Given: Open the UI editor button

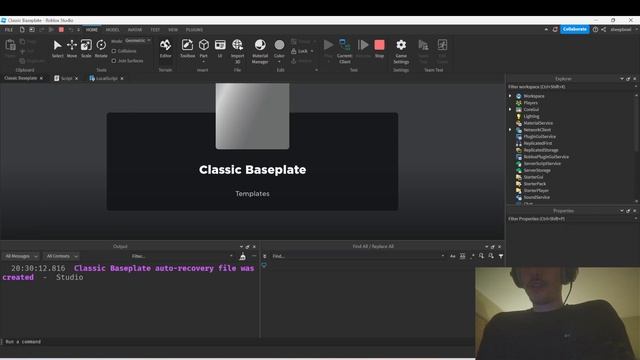Looking at the screenshot, I should tap(220, 48).
